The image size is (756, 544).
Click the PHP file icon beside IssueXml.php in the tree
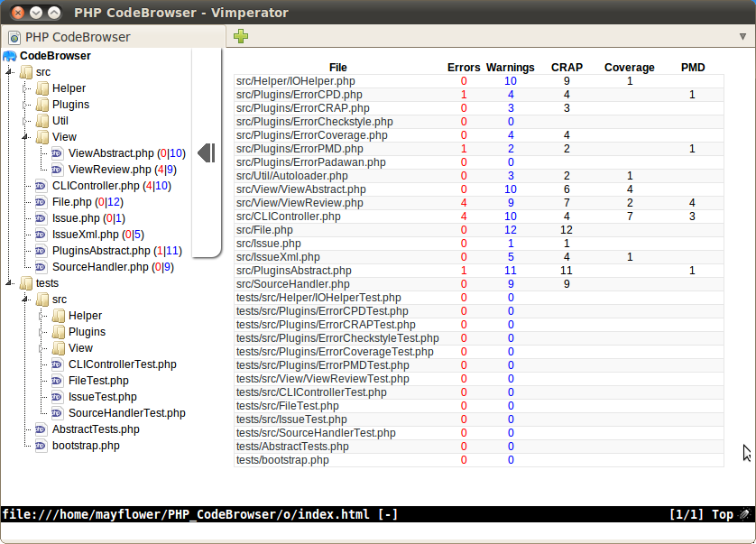pos(41,235)
